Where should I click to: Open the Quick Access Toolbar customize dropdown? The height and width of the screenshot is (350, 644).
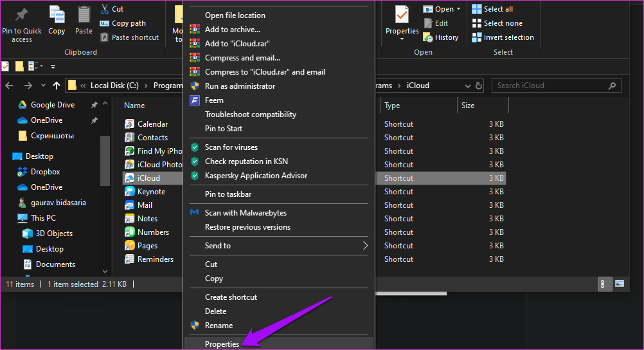(x=53, y=66)
